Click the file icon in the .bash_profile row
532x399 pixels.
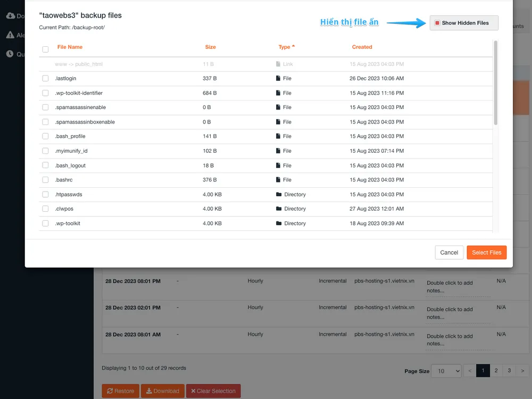pos(278,136)
